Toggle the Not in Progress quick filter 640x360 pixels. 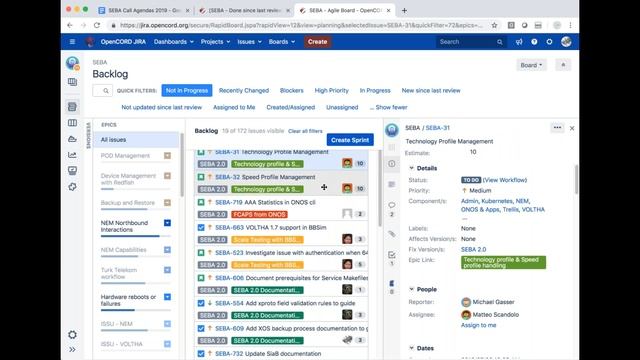coord(187,91)
